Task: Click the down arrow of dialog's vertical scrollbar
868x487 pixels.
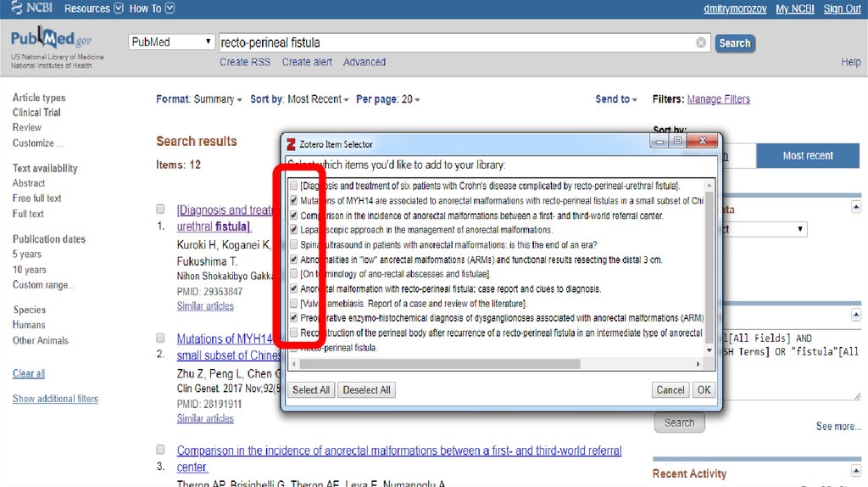Action: [x=709, y=349]
